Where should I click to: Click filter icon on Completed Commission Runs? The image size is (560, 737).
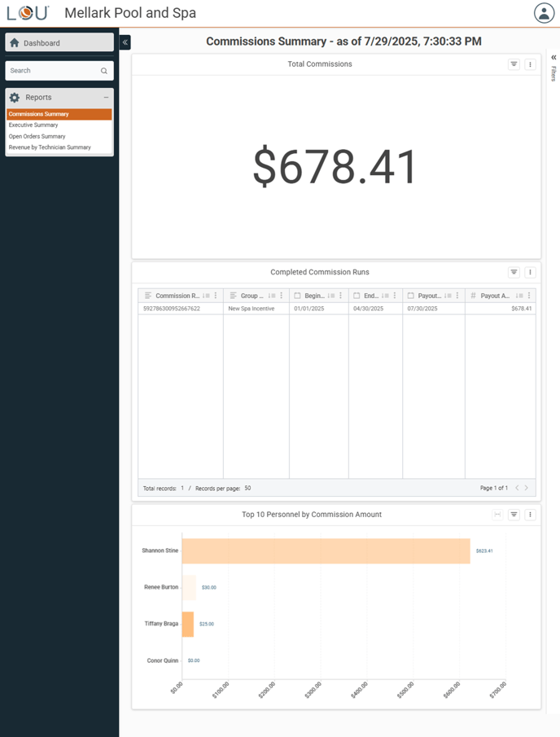click(514, 273)
